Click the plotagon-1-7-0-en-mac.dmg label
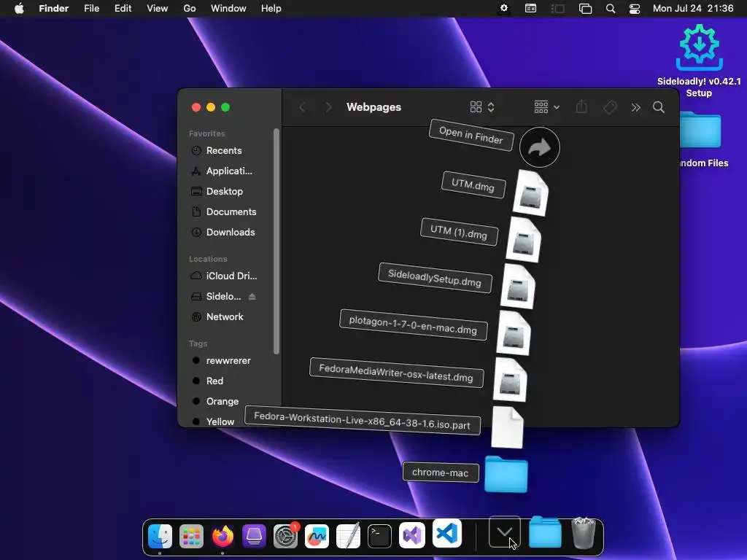Viewport: 747px width, 560px height. point(413,324)
